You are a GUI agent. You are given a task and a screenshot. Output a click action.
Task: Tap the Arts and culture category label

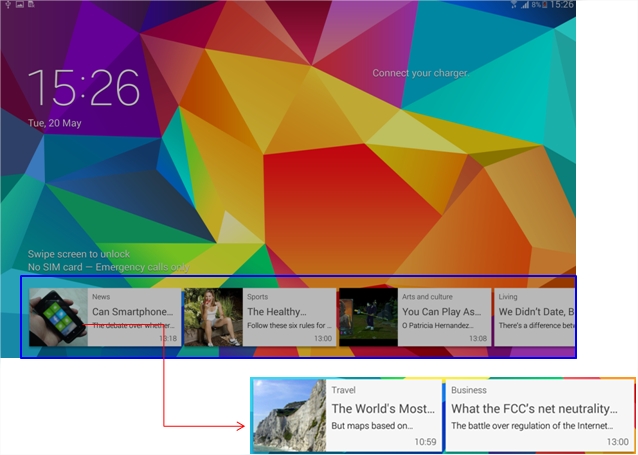click(x=427, y=297)
